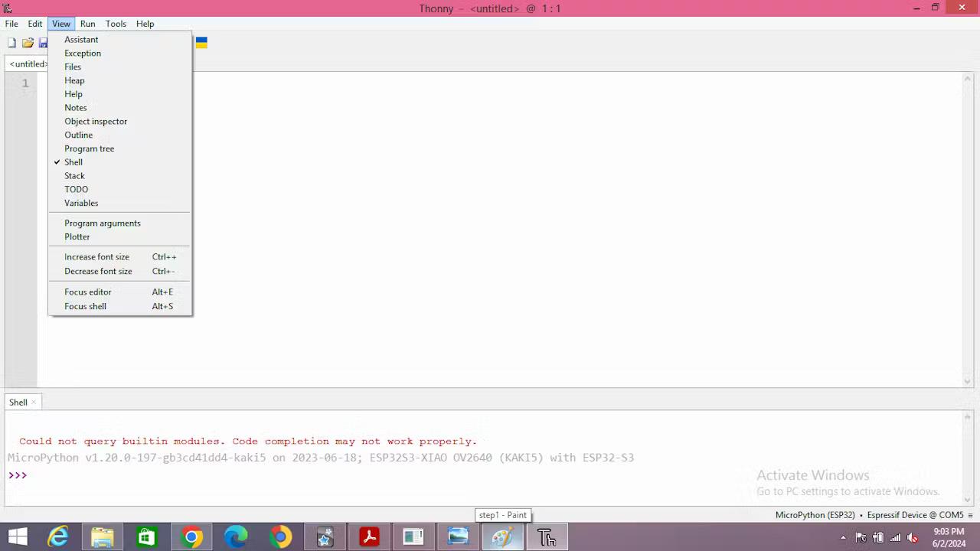Close the Shell tab with its x
The height and width of the screenshot is (551, 980).
point(34,403)
